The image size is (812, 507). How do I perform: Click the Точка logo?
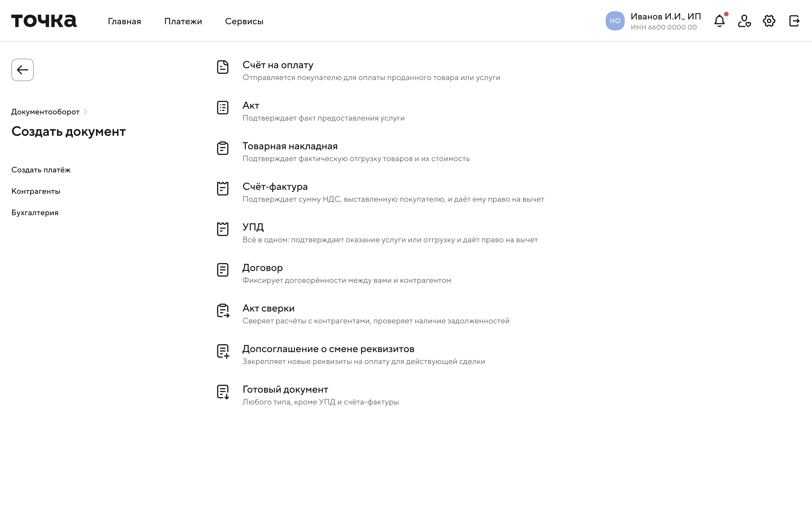pos(44,21)
